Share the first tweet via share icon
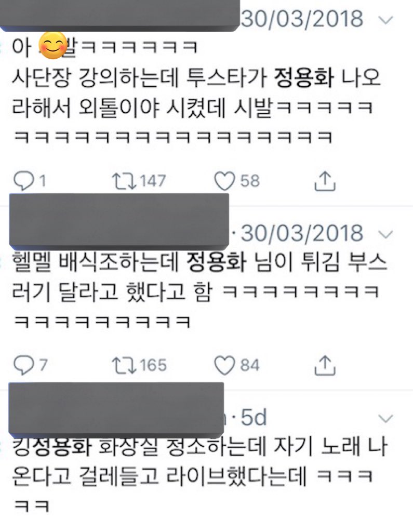Screen dimensions: 413x532 click(325, 181)
